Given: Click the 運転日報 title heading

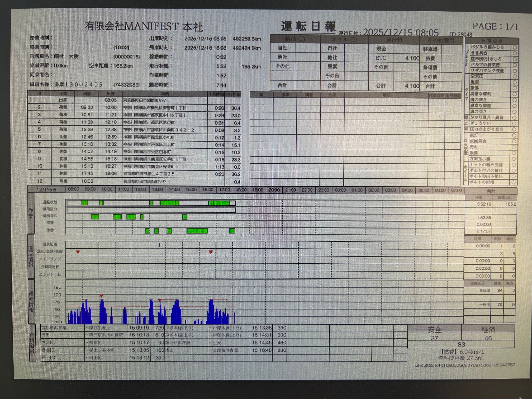Looking at the screenshot, I should tap(308, 26).
